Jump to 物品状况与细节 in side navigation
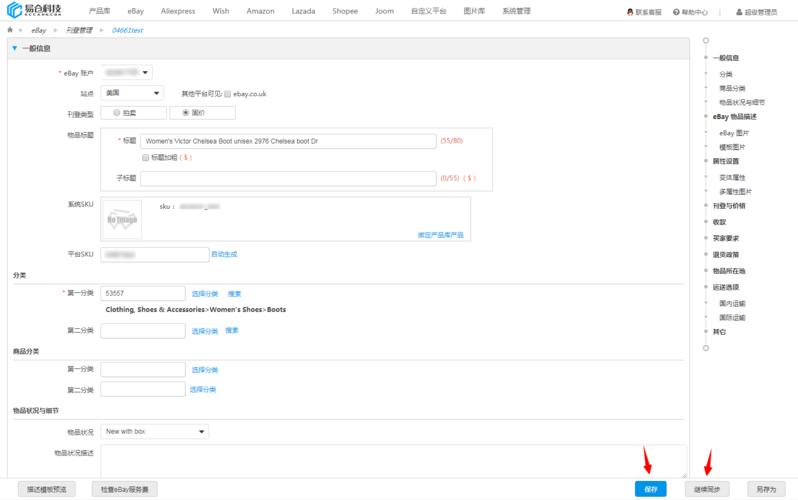The image size is (798, 500). coord(742,102)
